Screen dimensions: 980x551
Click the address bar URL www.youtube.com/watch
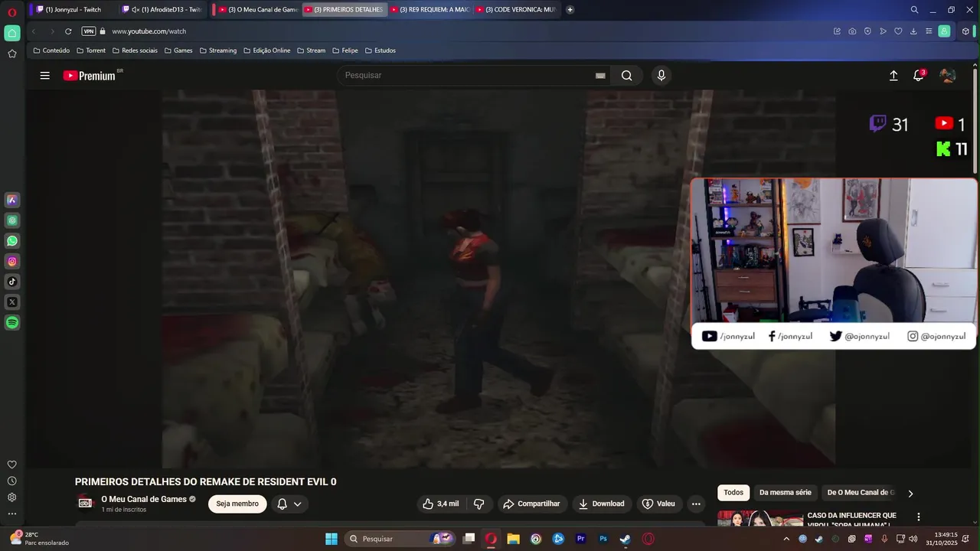[149, 31]
